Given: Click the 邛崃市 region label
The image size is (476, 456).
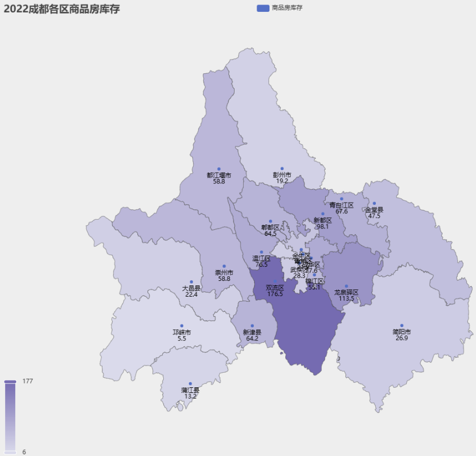Looking at the screenshot, I should pos(182,332).
